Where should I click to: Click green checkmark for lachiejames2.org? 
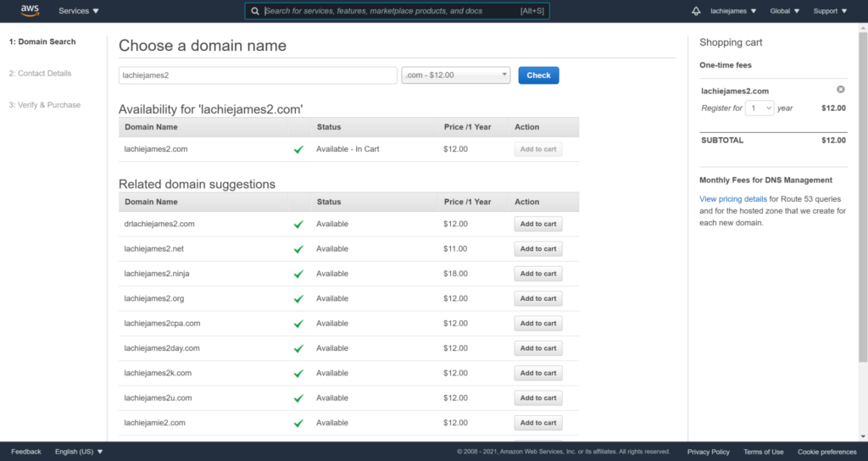pyautogui.click(x=298, y=299)
